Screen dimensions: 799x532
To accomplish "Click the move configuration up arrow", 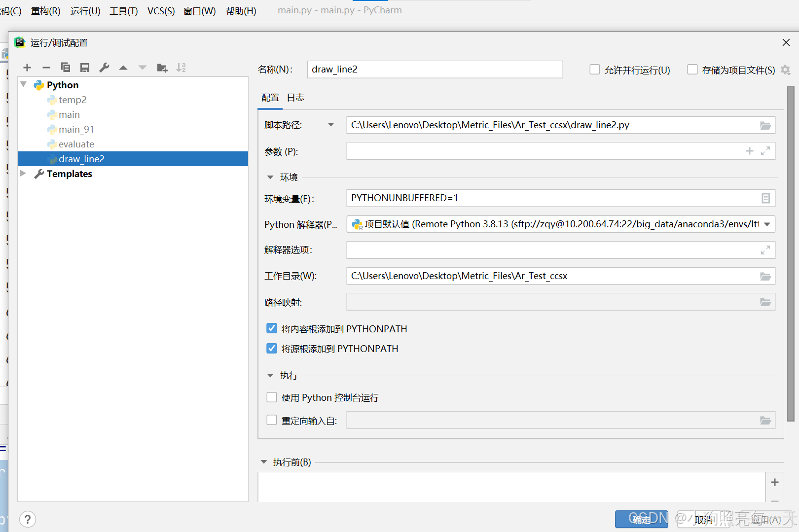I will 123,68.
